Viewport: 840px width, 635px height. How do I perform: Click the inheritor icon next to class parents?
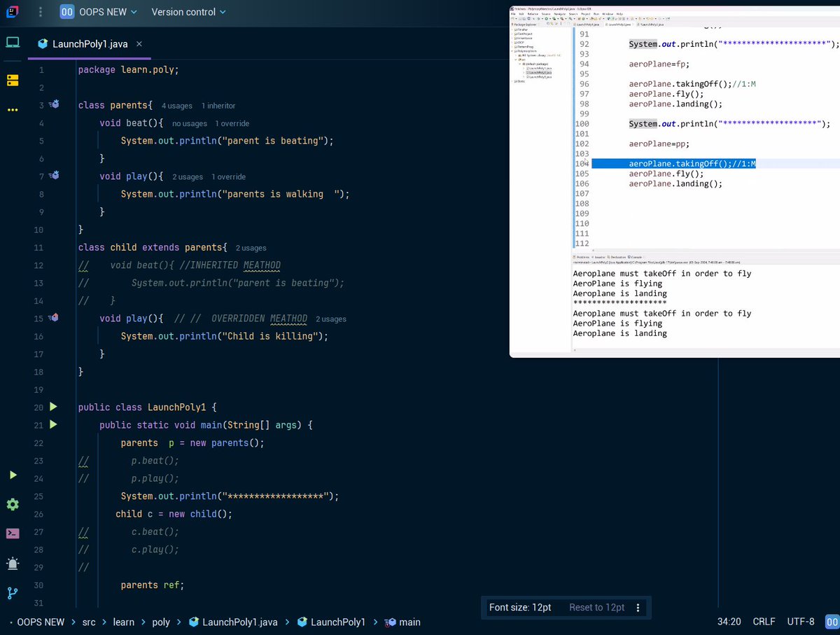click(x=54, y=105)
